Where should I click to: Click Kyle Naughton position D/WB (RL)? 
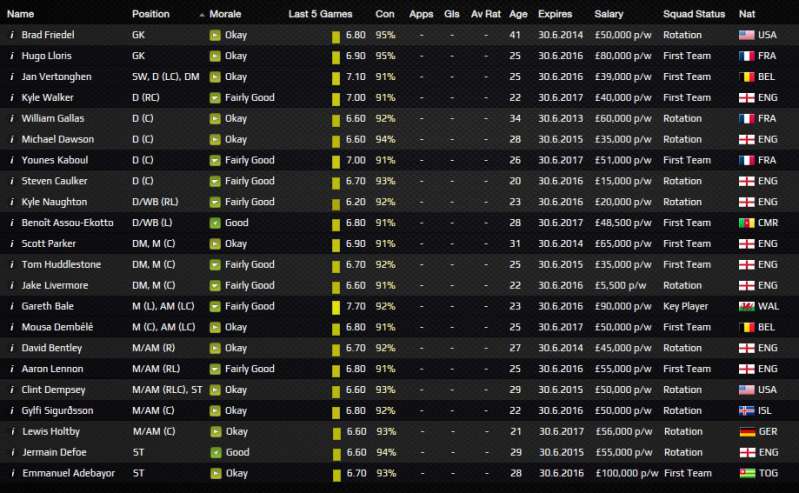point(155,202)
